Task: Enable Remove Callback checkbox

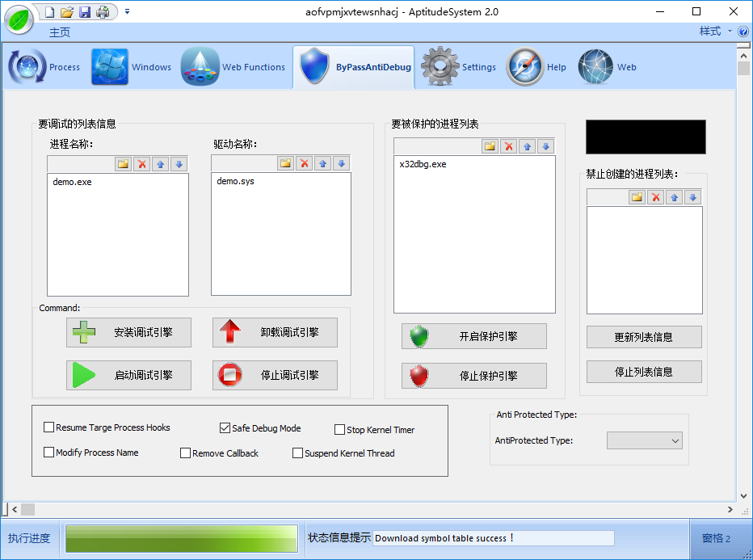Action: tap(185, 453)
